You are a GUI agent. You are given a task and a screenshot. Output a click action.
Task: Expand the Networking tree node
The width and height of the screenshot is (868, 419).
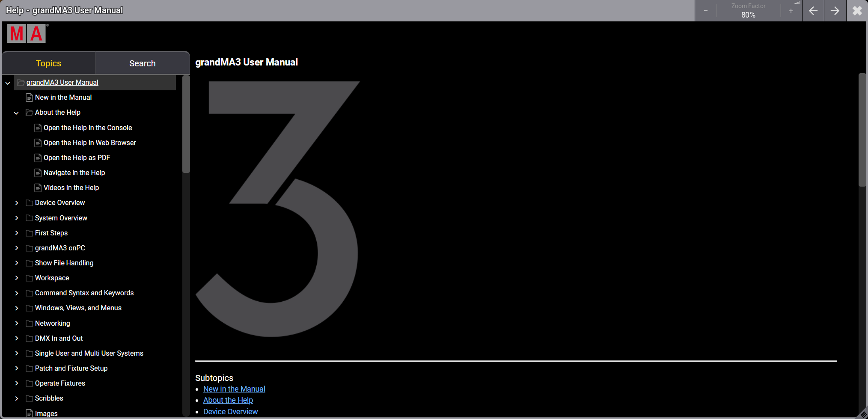pos(16,324)
